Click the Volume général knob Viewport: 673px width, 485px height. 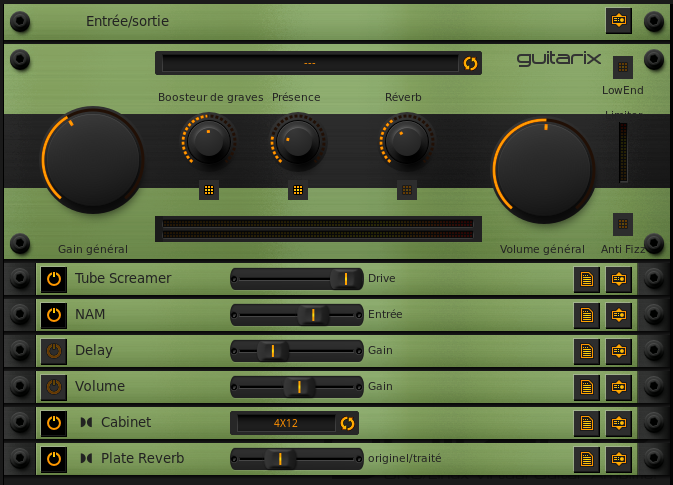coord(544,170)
